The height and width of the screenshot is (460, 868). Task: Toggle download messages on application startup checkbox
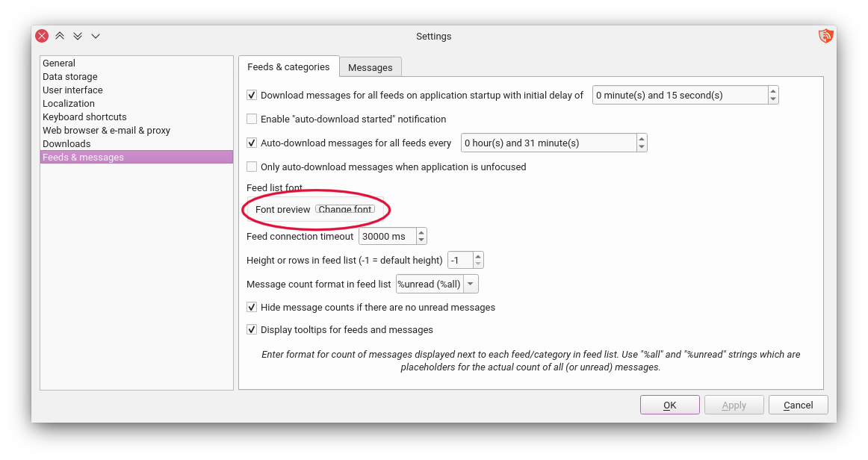252,95
